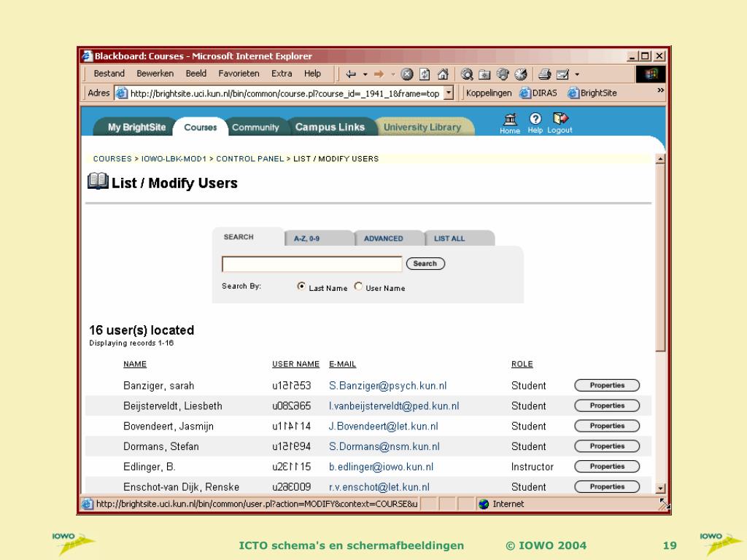Email S.Banziger@psych.kun.nl link
747x560 pixels.
[x=388, y=386]
